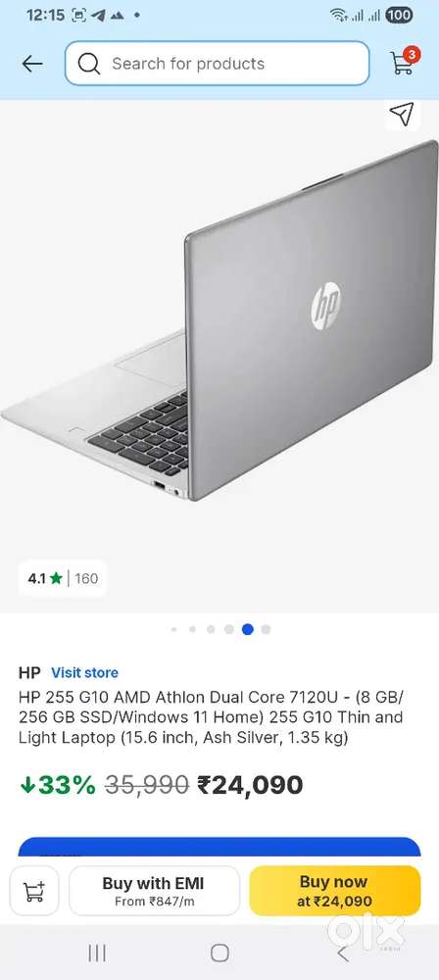The width and height of the screenshot is (439, 980).
Task: Select the fourth image carousel dot
Action: pyautogui.click(x=229, y=629)
